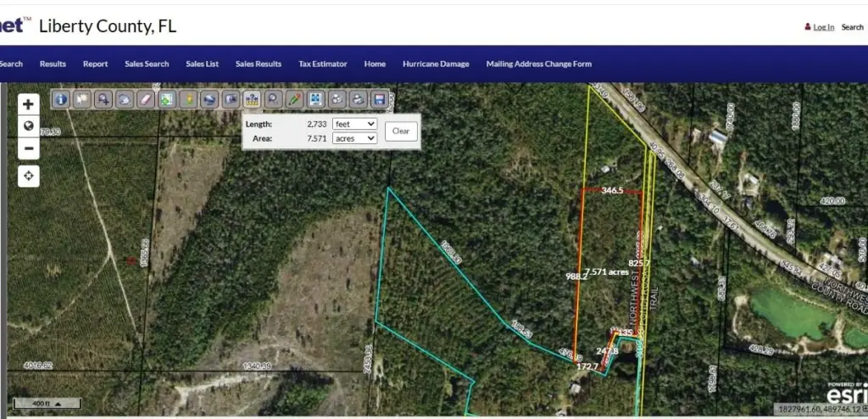Select the eraser tool in map toolbar
868x419 pixels.
(x=146, y=99)
